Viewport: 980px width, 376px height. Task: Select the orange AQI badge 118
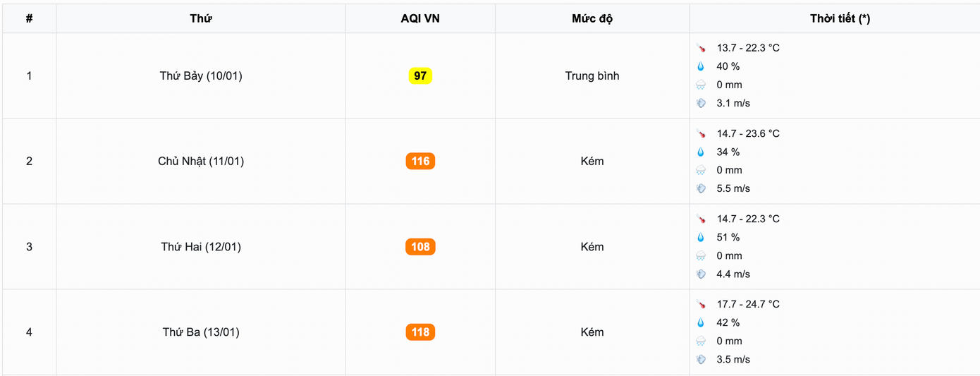pyautogui.click(x=420, y=332)
